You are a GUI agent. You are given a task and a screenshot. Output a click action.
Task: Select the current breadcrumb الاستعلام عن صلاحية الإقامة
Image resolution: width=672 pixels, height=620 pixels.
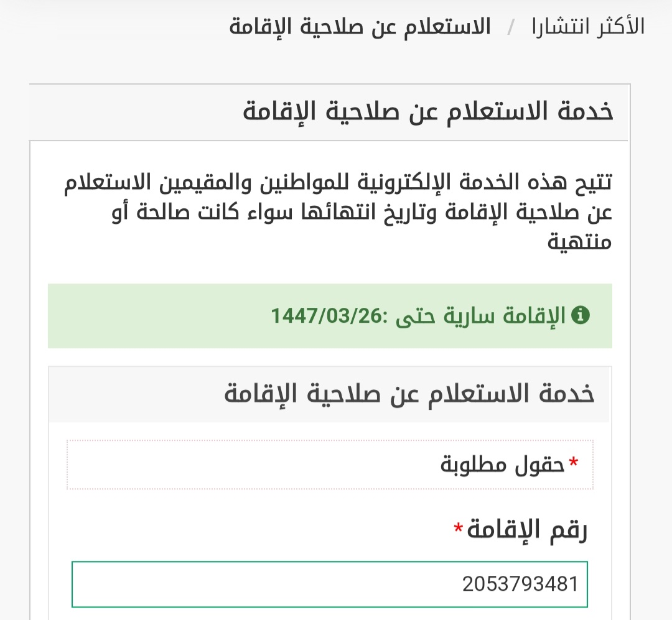point(360,27)
